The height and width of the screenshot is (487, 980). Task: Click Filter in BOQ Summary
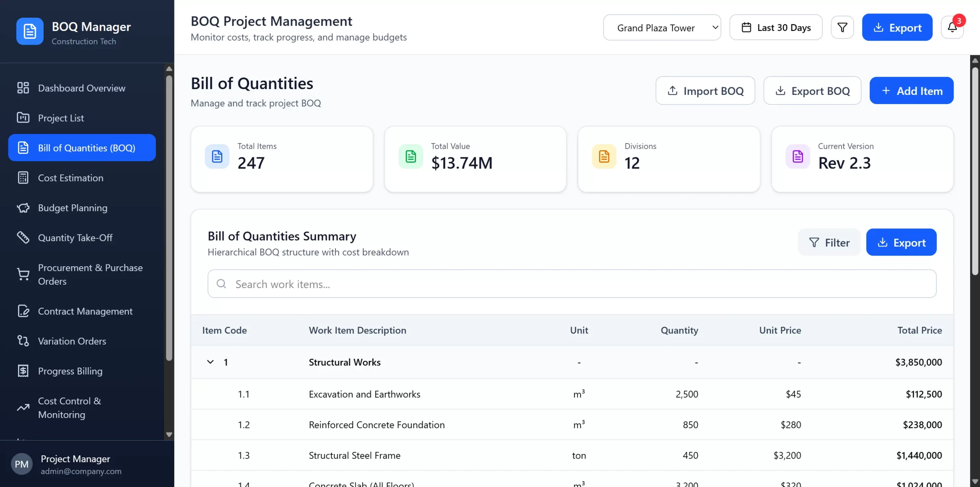[829, 243]
